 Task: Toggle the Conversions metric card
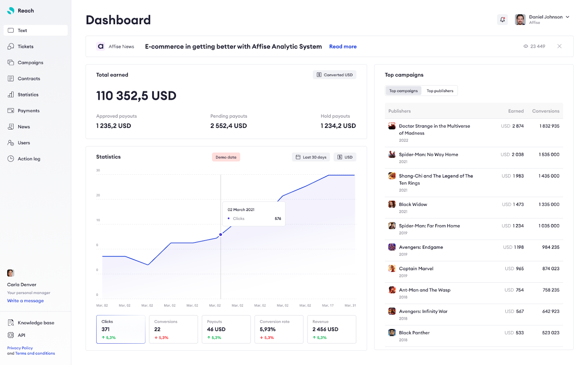[x=173, y=329]
